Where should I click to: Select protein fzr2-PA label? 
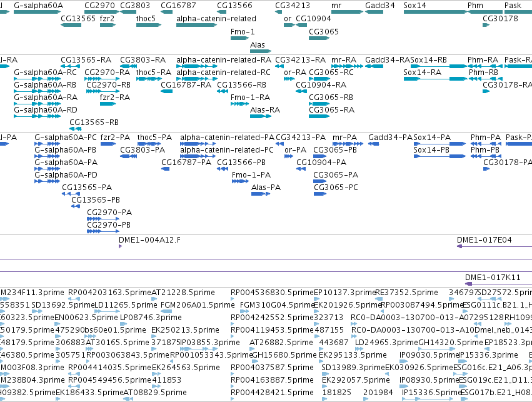click(x=116, y=138)
